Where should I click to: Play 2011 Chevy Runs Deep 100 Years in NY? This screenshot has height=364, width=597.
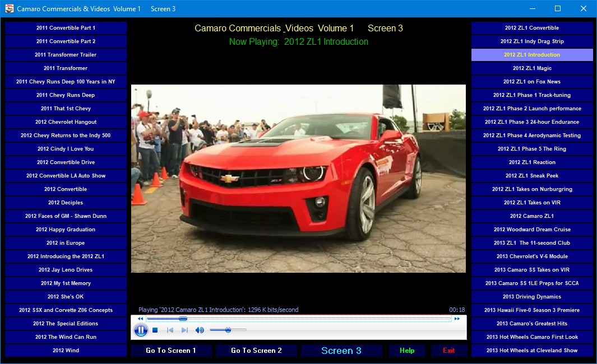coord(66,81)
